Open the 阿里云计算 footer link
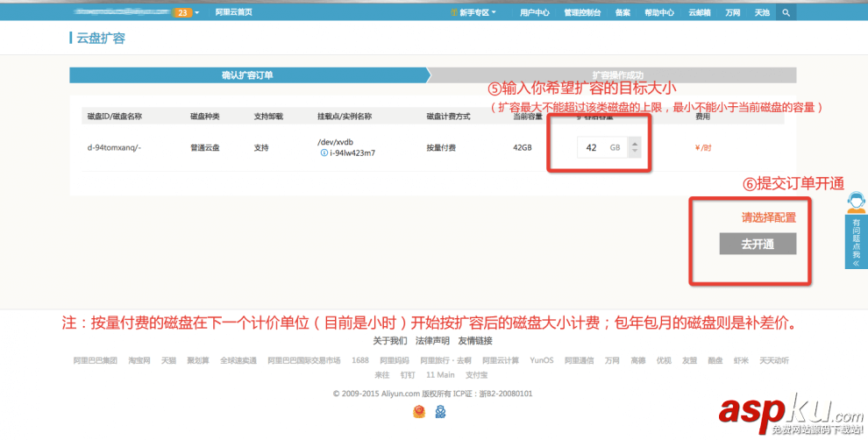 coord(501,360)
